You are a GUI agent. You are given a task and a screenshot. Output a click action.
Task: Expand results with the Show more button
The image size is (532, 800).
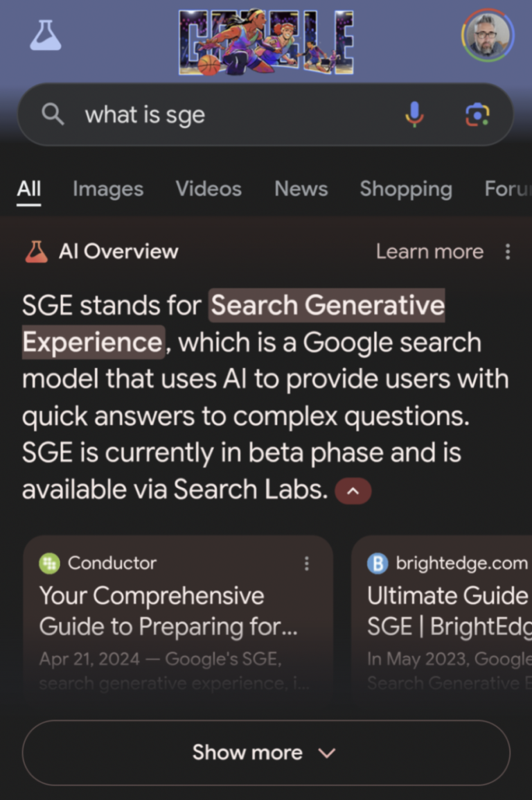pyautogui.click(x=266, y=752)
